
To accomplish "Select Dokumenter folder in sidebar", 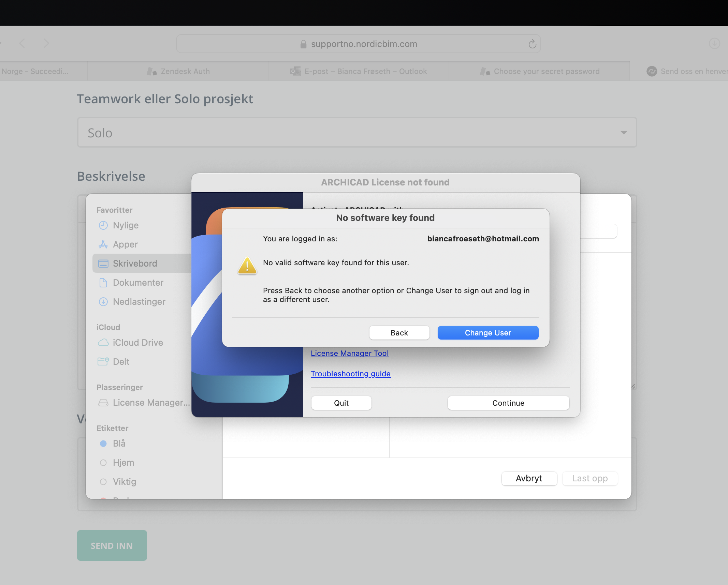I will coord(138,283).
